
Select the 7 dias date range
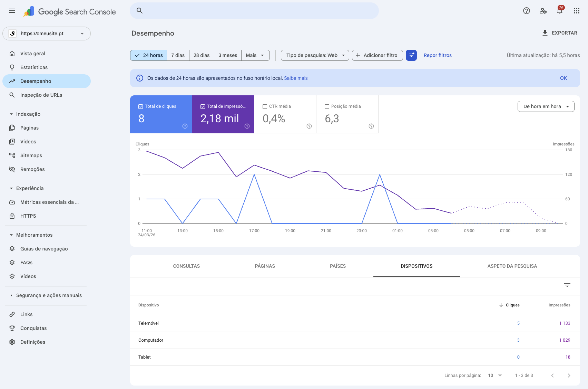pos(178,55)
